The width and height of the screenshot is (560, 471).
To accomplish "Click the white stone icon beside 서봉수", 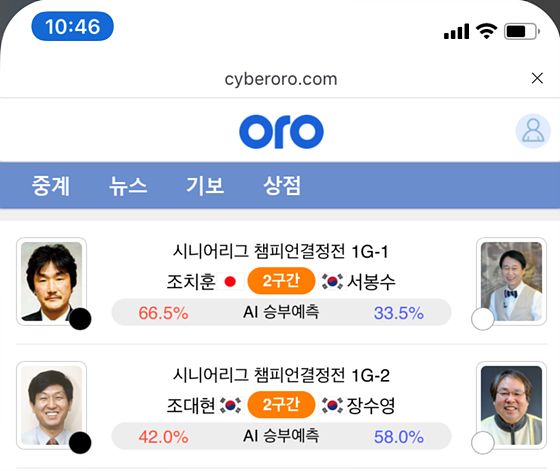I will coord(483,319).
